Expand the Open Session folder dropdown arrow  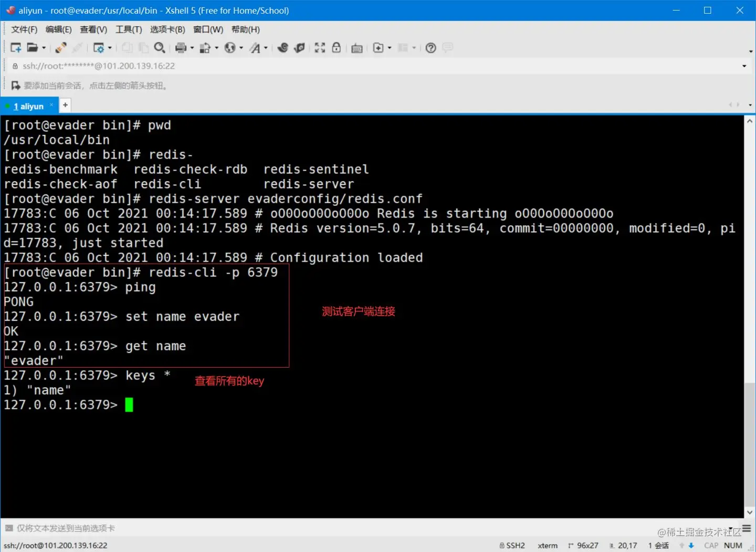tap(44, 48)
